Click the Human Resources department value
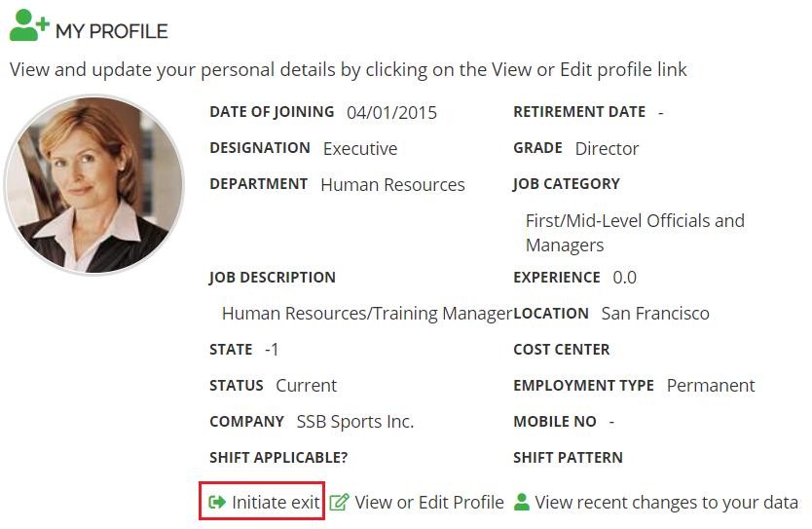812x529 pixels. click(x=392, y=185)
